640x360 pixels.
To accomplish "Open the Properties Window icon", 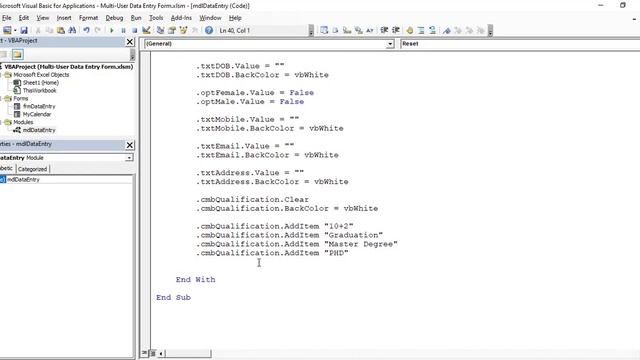I will click(172, 30).
